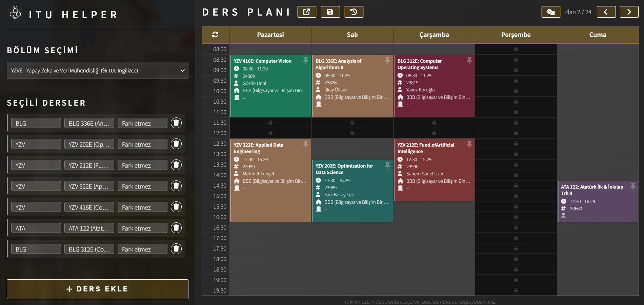Viewport: 644px width, 305px height.
Task: Delete the YZV 202E course row
Action: [x=176, y=144]
